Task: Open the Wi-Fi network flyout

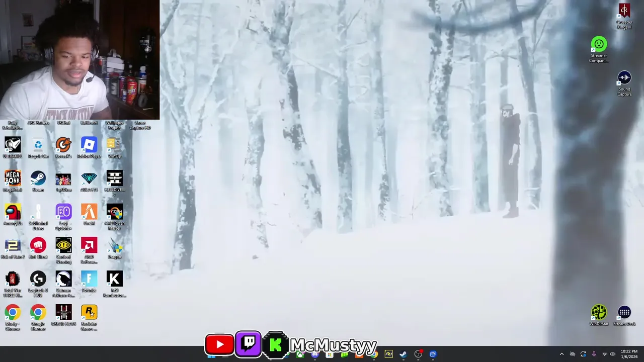Action: [604, 354]
